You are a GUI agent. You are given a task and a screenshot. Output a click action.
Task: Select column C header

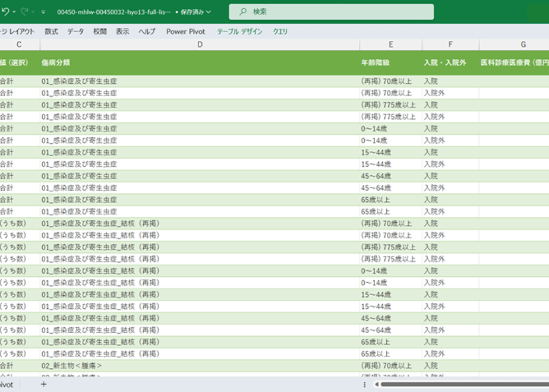(x=19, y=45)
